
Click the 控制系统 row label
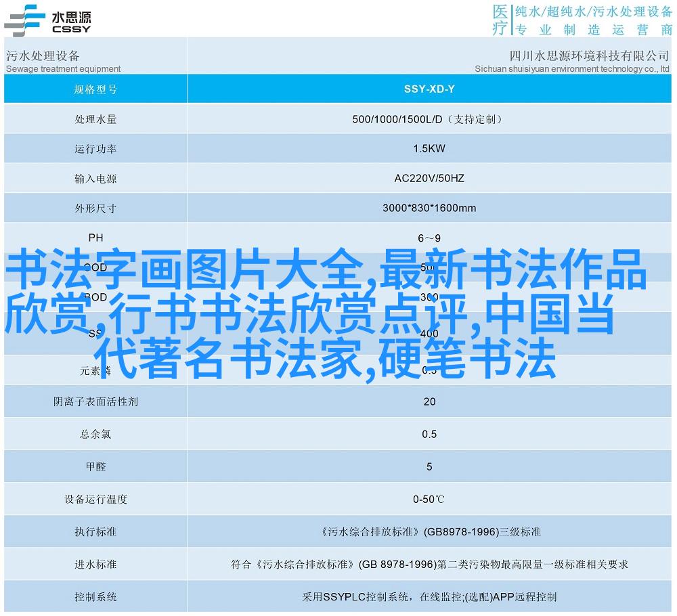point(95,597)
